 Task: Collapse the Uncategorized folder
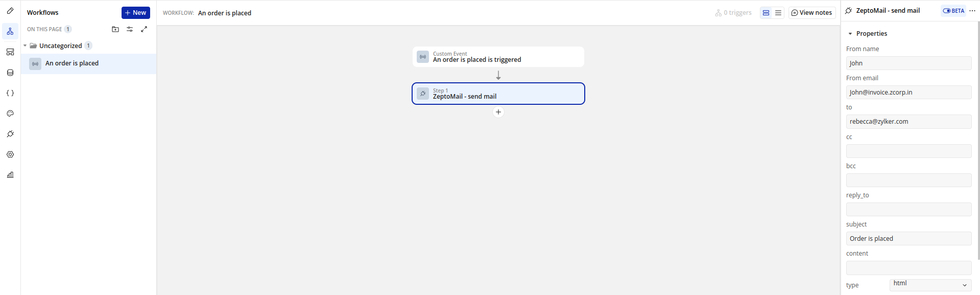click(25, 46)
